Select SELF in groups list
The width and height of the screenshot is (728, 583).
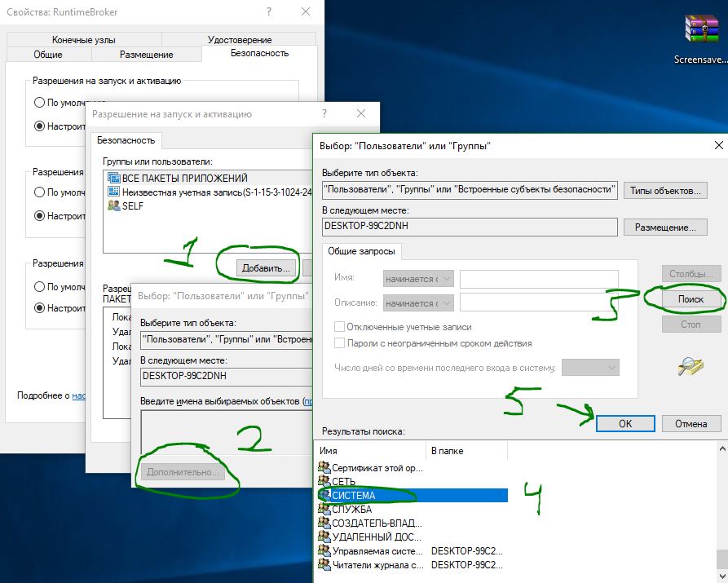tap(209, 205)
